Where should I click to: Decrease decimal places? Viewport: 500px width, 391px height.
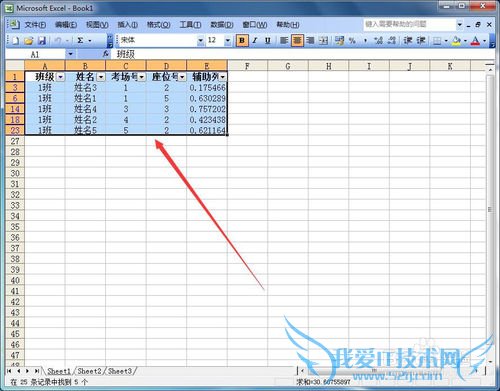tap(391, 41)
